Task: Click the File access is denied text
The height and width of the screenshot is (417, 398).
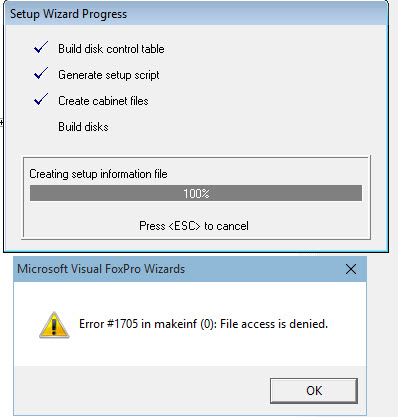Action: [274, 324]
